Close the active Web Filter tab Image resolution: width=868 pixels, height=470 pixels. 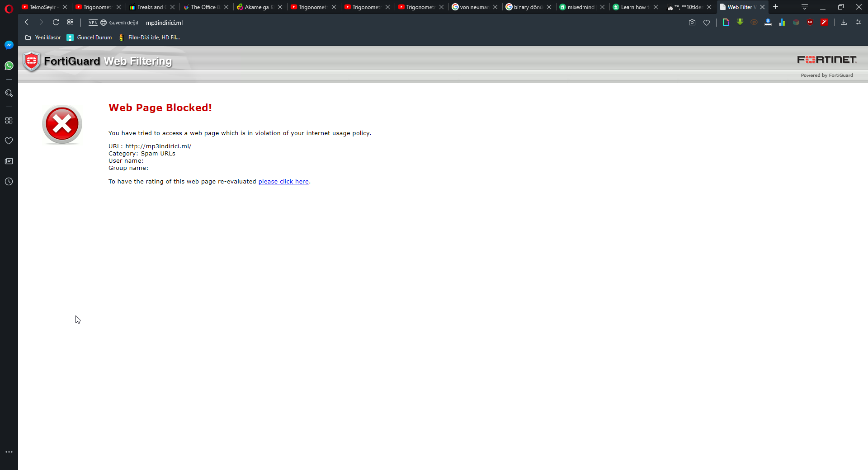pyautogui.click(x=762, y=7)
